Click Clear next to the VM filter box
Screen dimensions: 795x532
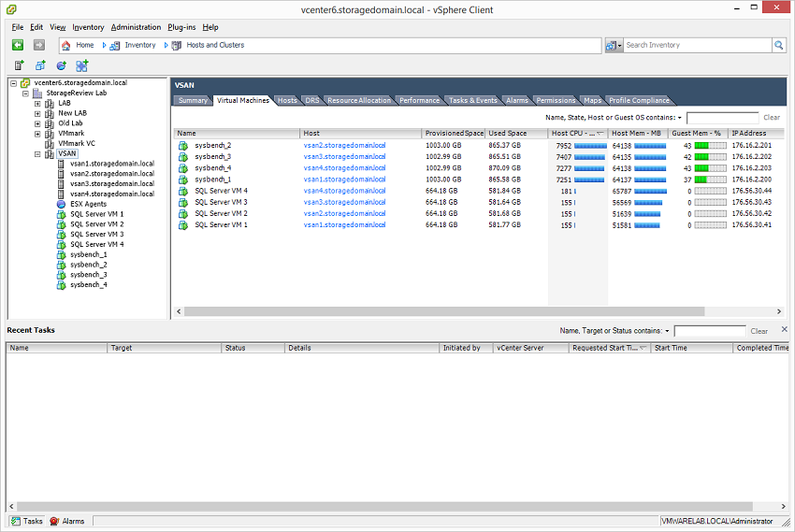pyautogui.click(x=772, y=118)
